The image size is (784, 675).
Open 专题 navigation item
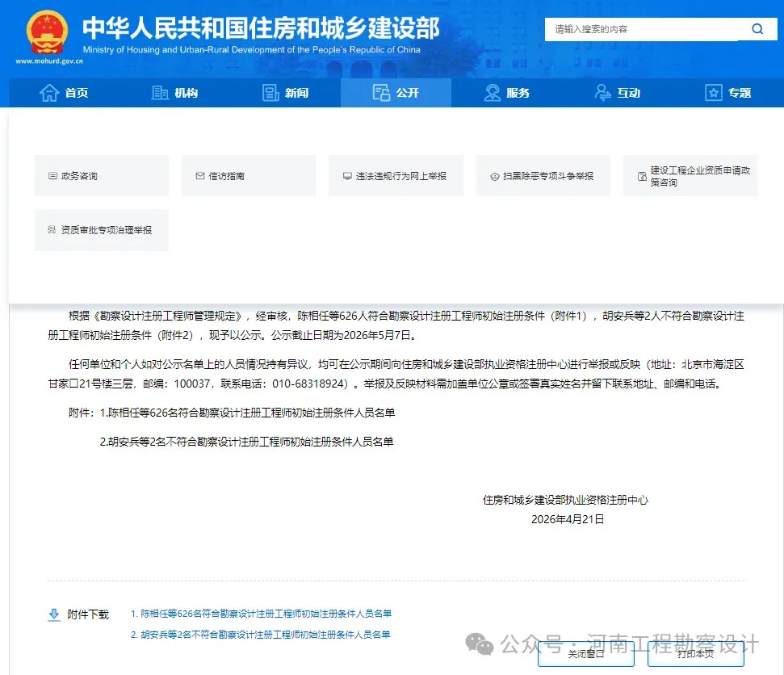(727, 93)
